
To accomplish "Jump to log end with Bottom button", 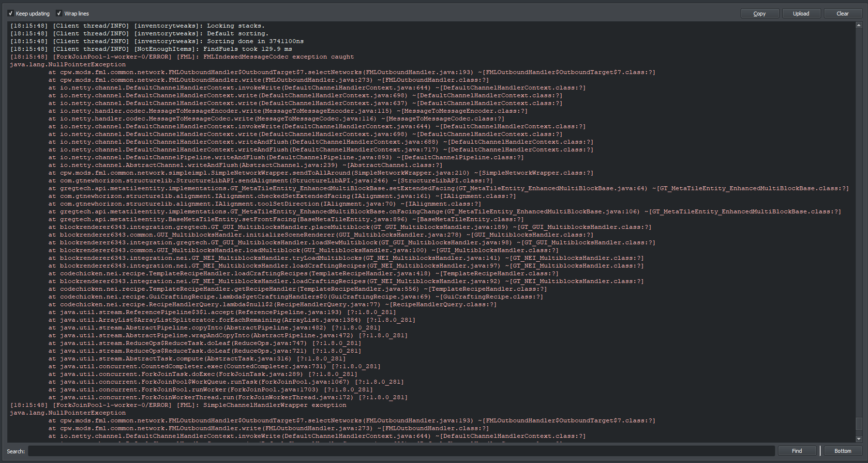I will [843, 450].
